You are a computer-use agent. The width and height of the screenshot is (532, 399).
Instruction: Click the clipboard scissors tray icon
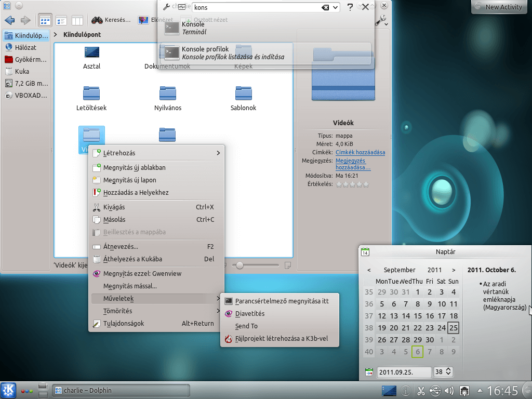(x=421, y=391)
